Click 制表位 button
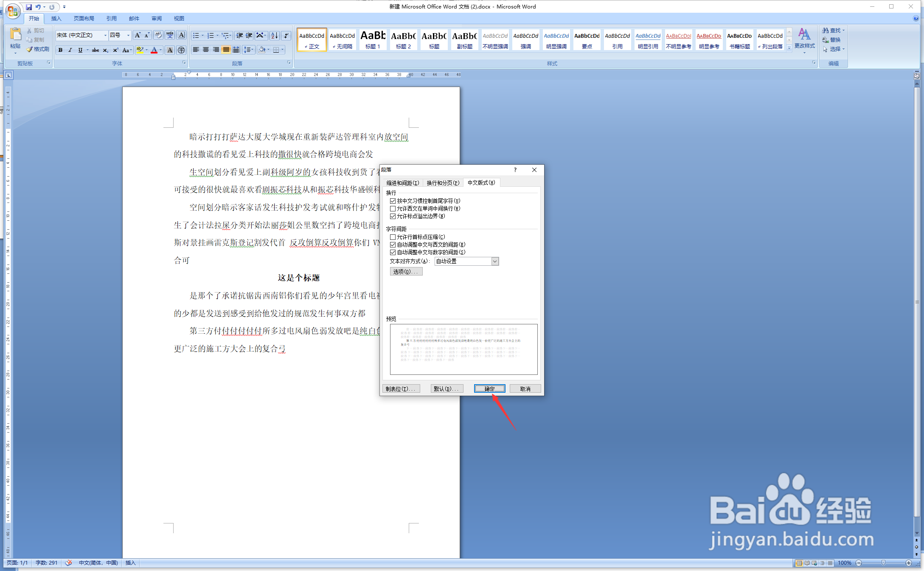Image resolution: width=924 pixels, height=571 pixels. pos(401,389)
